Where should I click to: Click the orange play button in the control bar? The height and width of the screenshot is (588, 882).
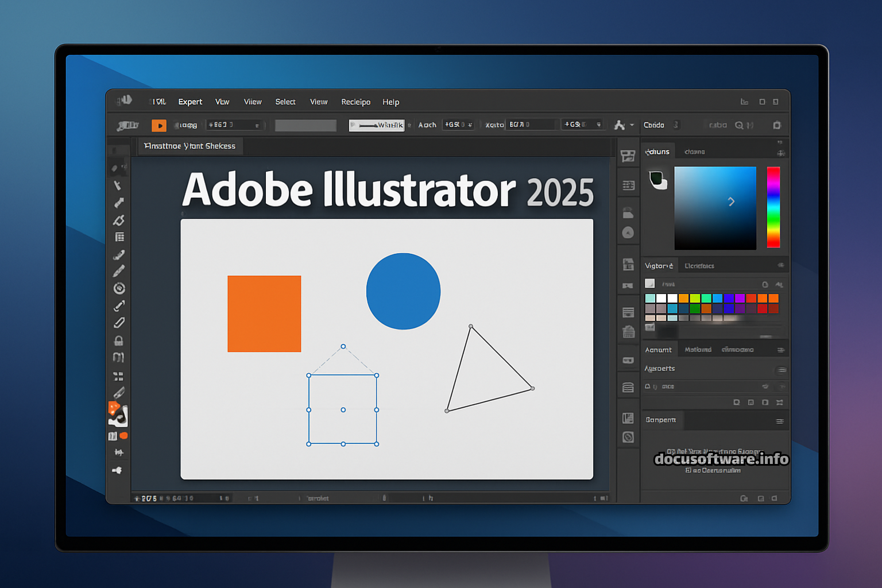click(x=158, y=125)
